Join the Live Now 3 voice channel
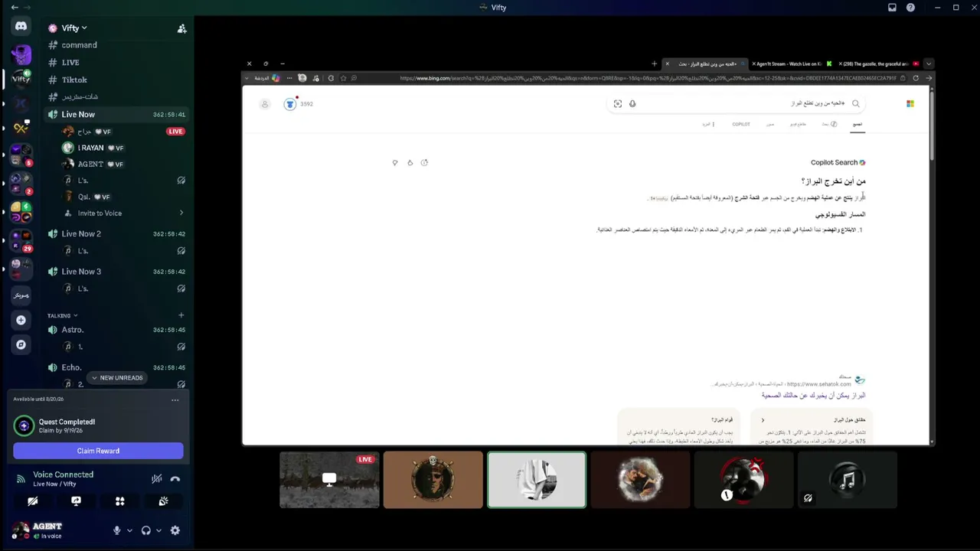This screenshot has height=551, width=980. [x=115, y=272]
